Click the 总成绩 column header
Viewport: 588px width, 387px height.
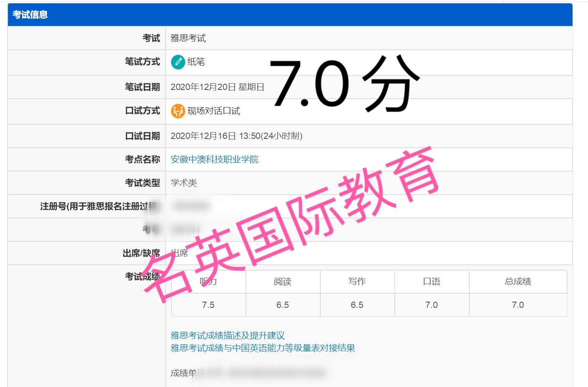(x=518, y=282)
